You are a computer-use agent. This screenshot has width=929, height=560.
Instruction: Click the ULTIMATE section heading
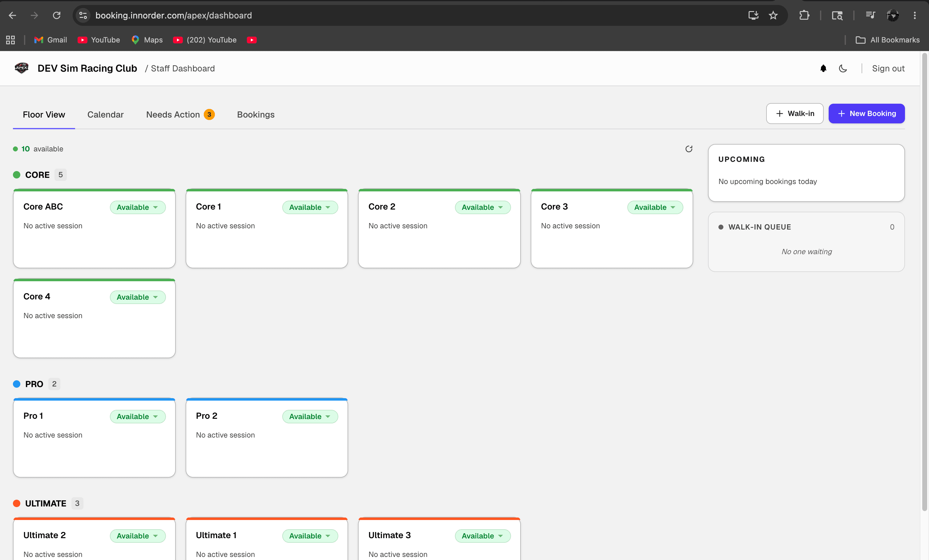[46, 503]
